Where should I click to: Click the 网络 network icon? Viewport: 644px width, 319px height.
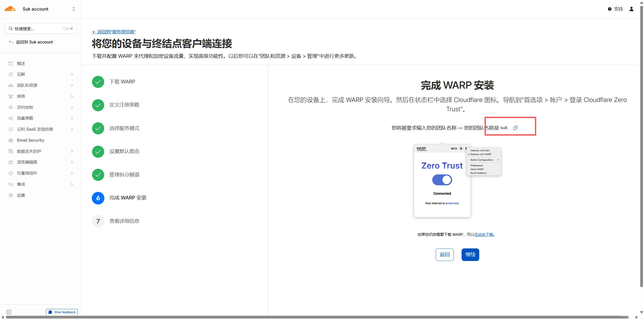coord(11,96)
